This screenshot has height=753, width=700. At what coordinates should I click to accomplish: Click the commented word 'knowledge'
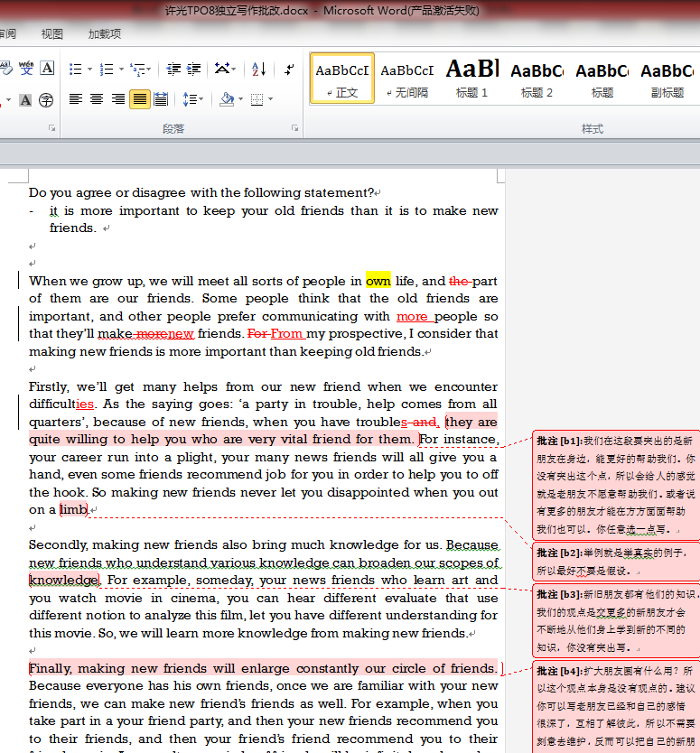click(64, 581)
